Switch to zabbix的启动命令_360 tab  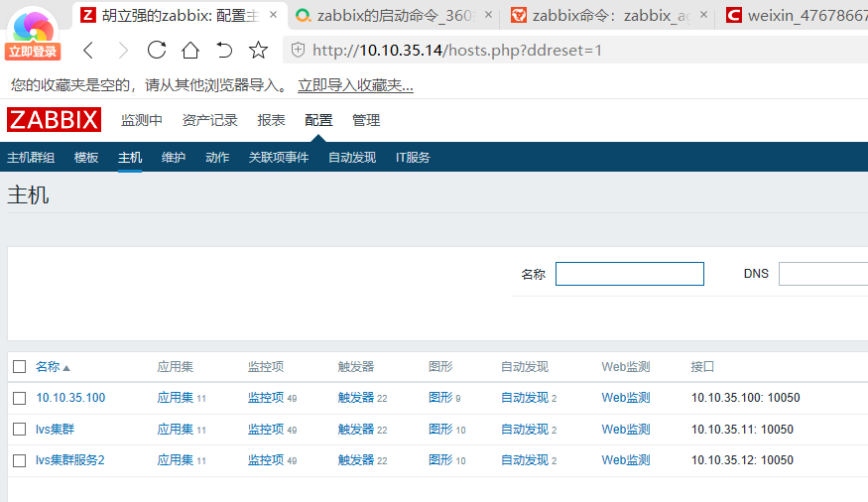point(394,16)
